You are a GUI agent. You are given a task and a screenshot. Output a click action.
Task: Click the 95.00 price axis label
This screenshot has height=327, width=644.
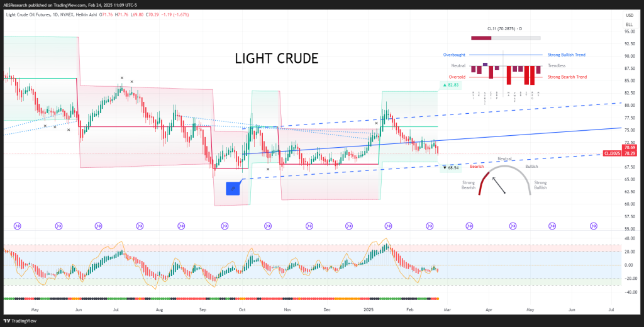click(630, 31)
